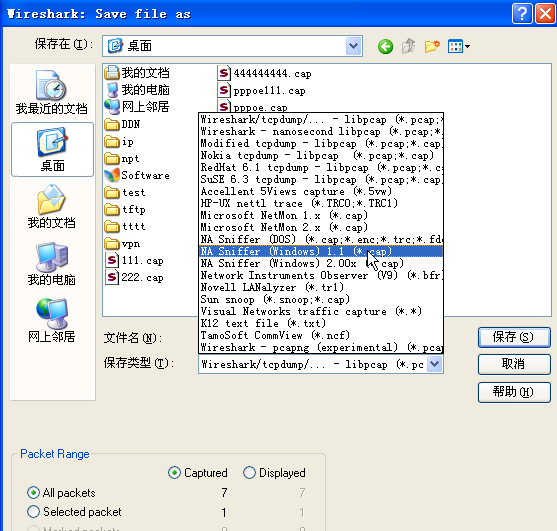Select the tttt folder
The image size is (557, 531).
point(125,226)
